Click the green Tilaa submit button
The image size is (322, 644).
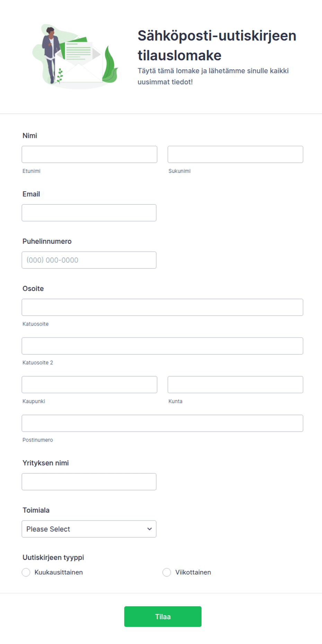tap(163, 617)
